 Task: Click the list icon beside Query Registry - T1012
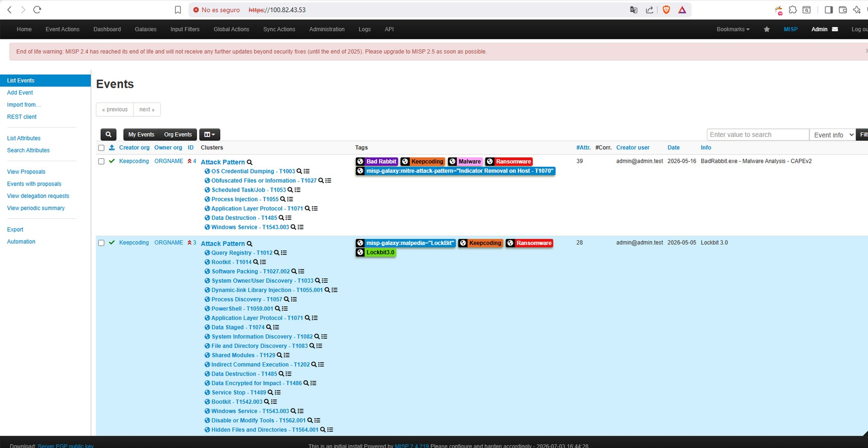pyautogui.click(x=284, y=253)
